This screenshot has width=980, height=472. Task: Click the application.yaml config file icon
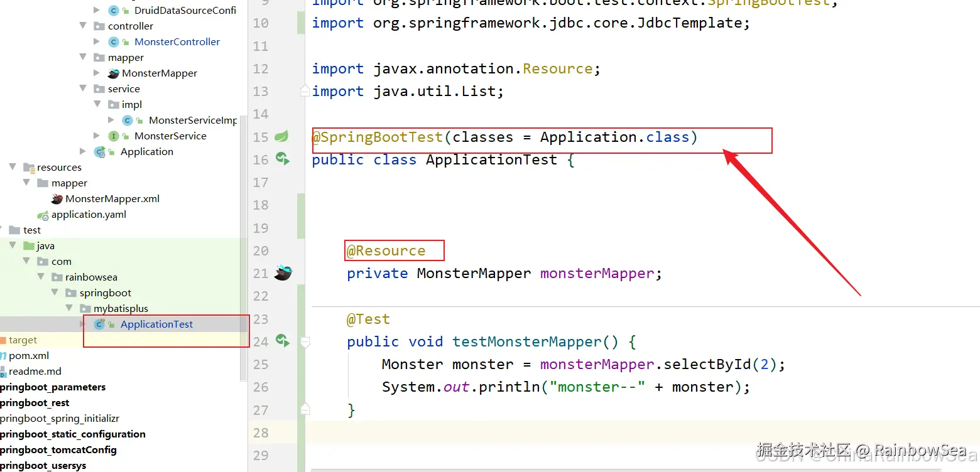[x=43, y=215]
